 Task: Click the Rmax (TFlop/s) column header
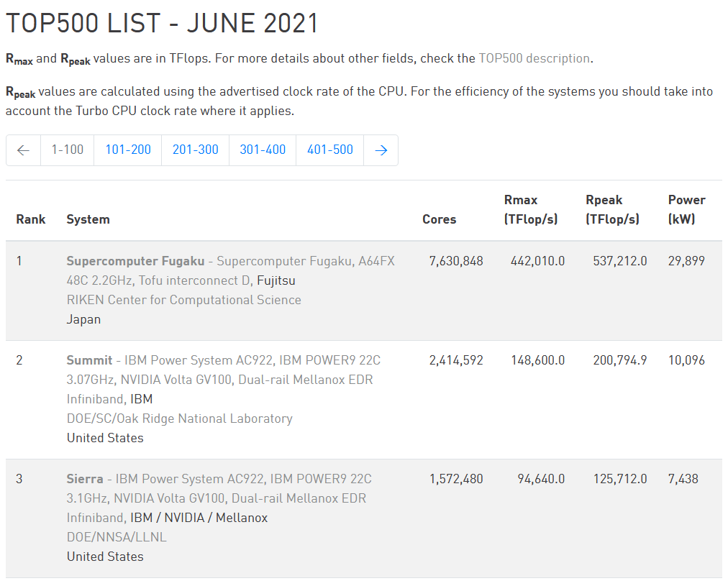(531, 210)
